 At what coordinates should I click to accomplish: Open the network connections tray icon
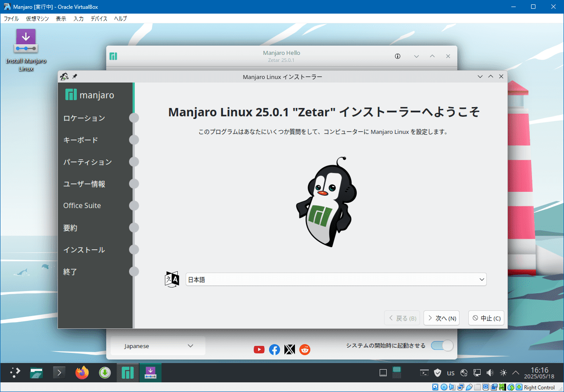coord(477,373)
